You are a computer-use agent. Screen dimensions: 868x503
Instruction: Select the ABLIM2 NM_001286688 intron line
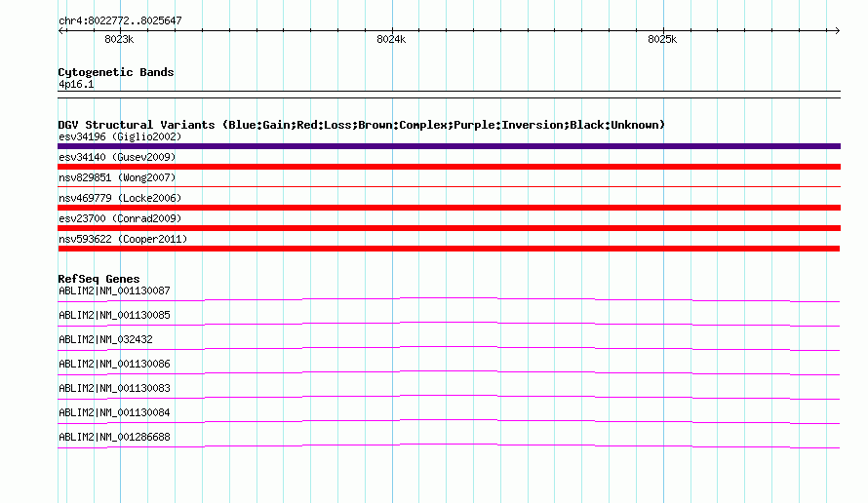coord(449,446)
